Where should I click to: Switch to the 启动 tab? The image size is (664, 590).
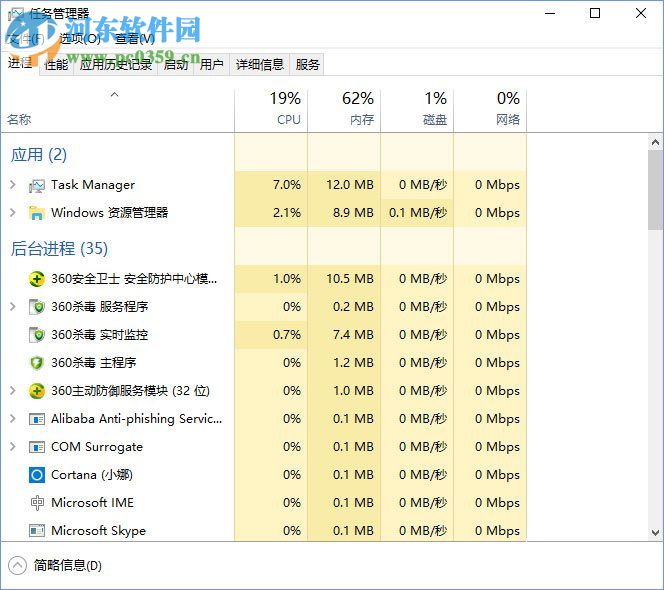[176, 64]
